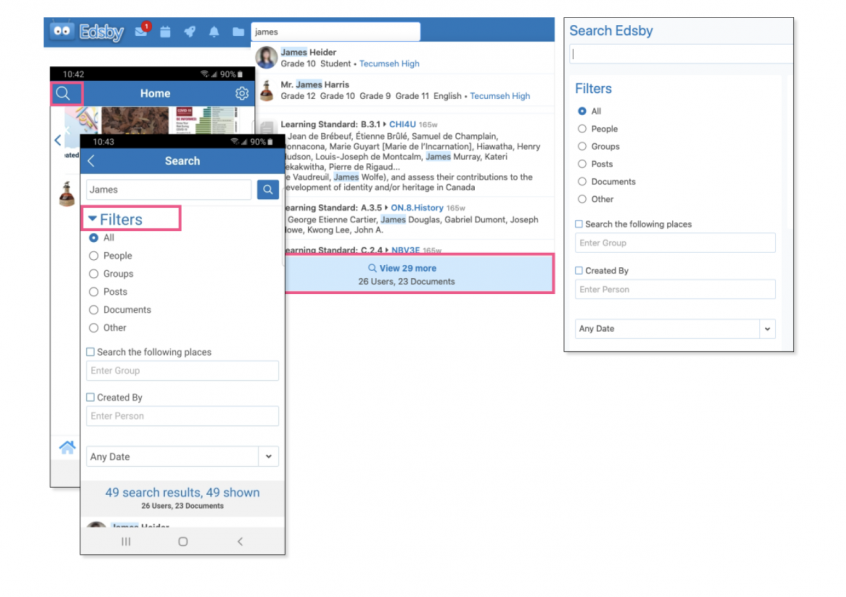Tap the back arrow on Search screen
The width and height of the screenshot is (846, 597).
coord(91,161)
